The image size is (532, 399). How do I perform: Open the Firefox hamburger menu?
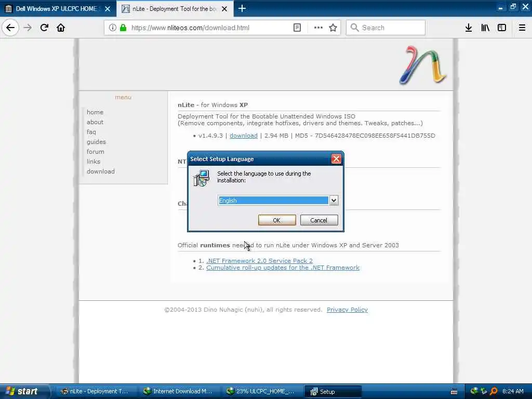click(x=522, y=28)
